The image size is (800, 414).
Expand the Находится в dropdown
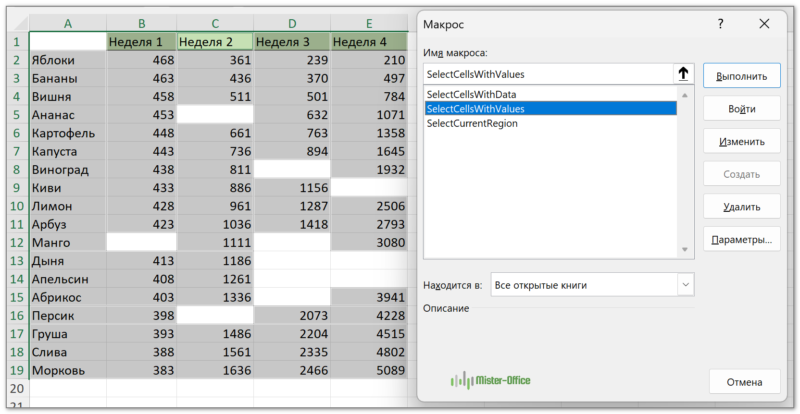coord(685,285)
